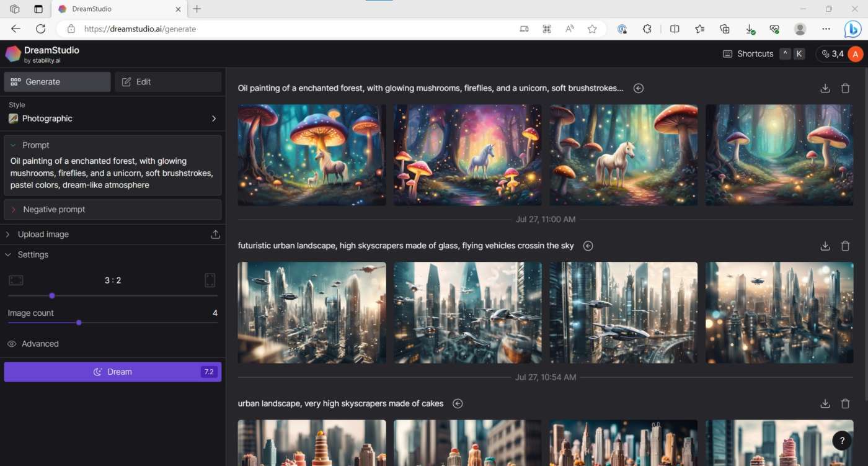The height and width of the screenshot is (466, 868).
Task: Select the landscape aspect ratio icon
Action: (x=16, y=280)
